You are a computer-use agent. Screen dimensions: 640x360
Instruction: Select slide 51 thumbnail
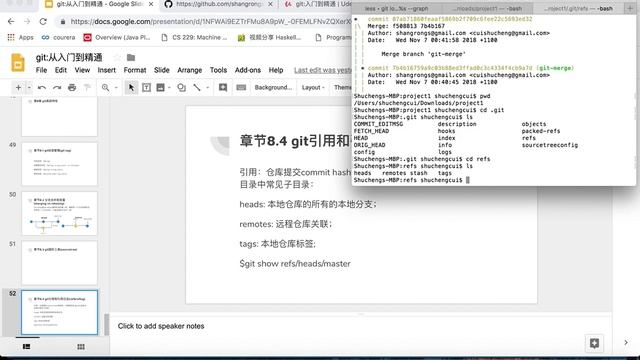tap(60, 263)
